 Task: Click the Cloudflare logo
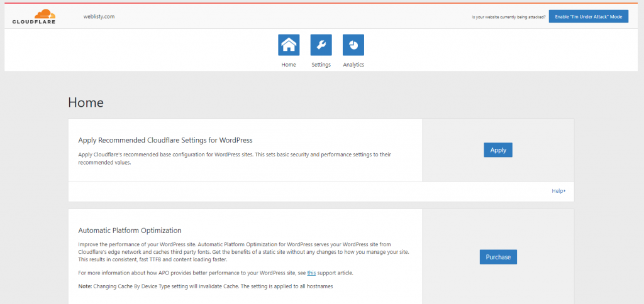tap(34, 16)
